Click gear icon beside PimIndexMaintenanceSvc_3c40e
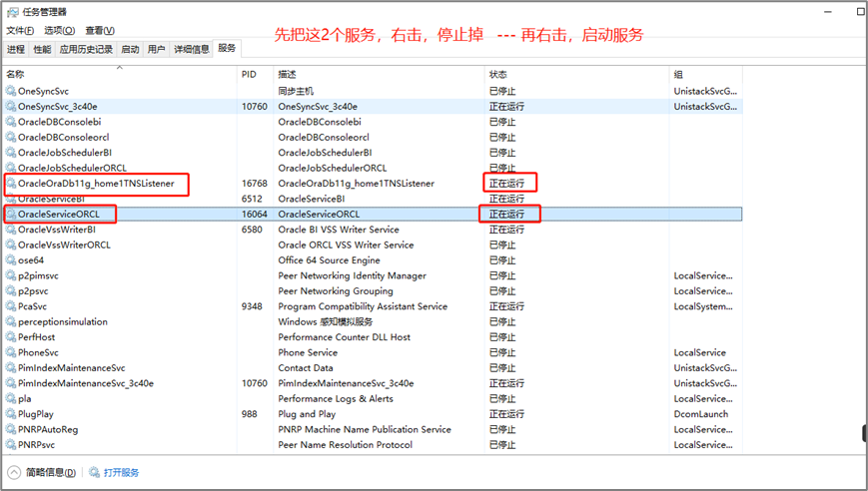Screen dimensions: 868x491 [x=11, y=383]
